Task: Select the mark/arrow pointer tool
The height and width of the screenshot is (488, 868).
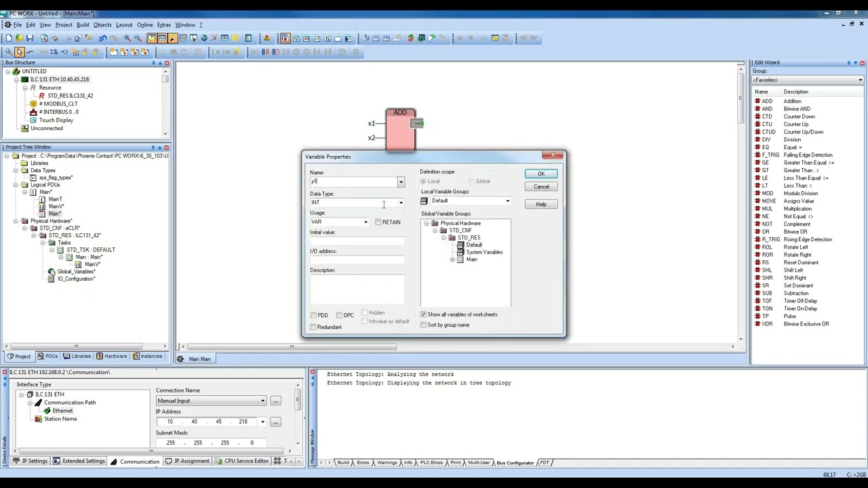Action: point(19,52)
